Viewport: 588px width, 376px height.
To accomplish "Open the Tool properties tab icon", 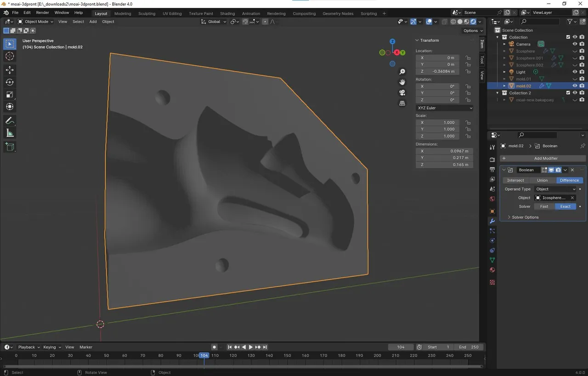I will tap(492, 147).
